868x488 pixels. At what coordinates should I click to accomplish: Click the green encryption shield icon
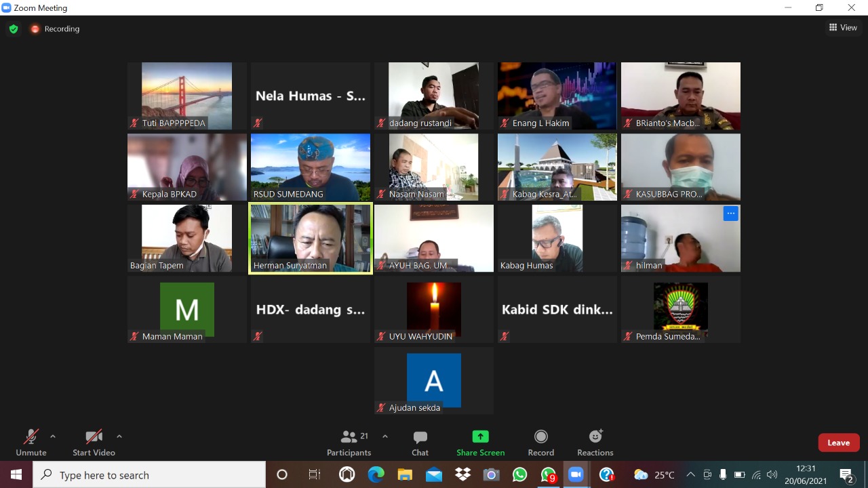pos(13,29)
